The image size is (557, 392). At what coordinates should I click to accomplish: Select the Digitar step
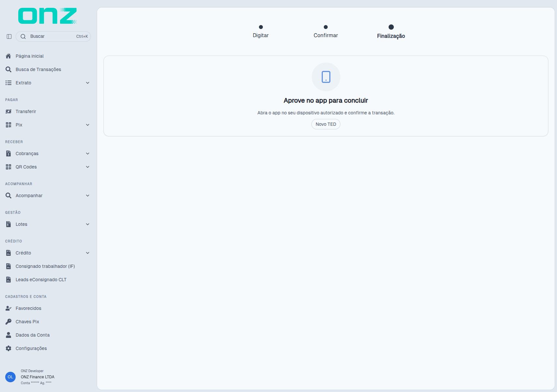tap(261, 32)
